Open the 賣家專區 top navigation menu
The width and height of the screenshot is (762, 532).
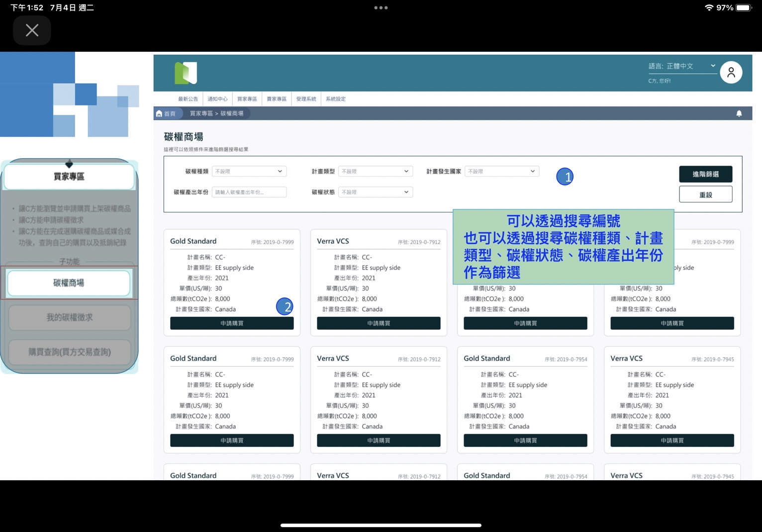tap(277, 99)
